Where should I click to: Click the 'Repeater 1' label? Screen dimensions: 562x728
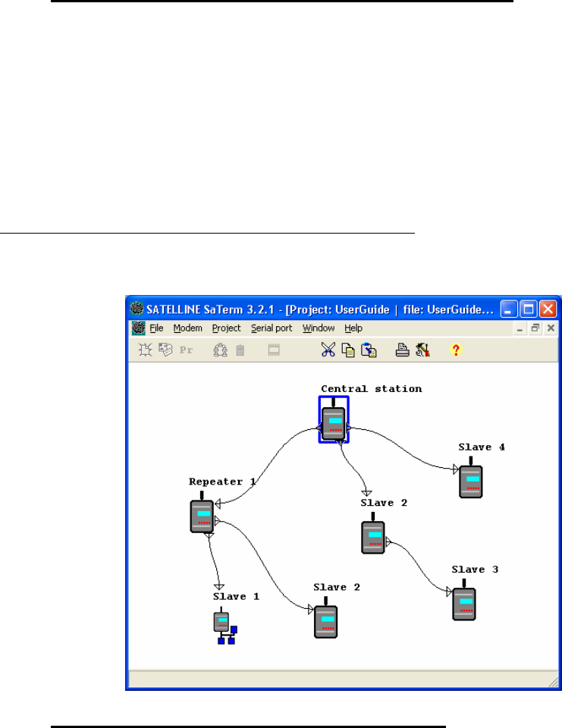[x=222, y=482]
